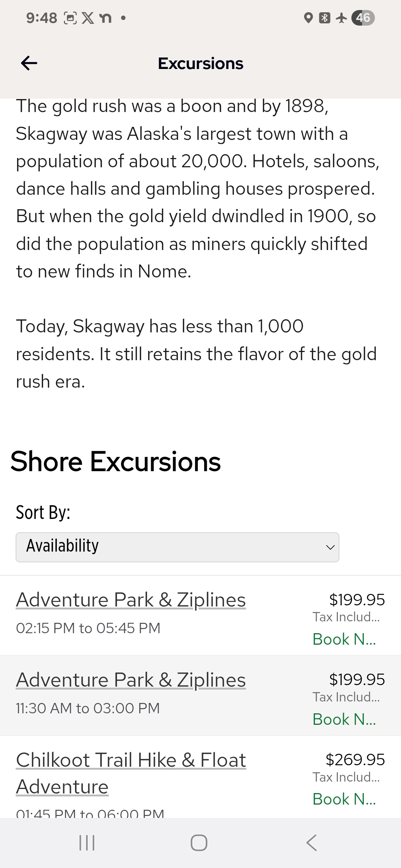Click the Sort By dropdown chevron arrow
The width and height of the screenshot is (401, 868).
click(330, 548)
